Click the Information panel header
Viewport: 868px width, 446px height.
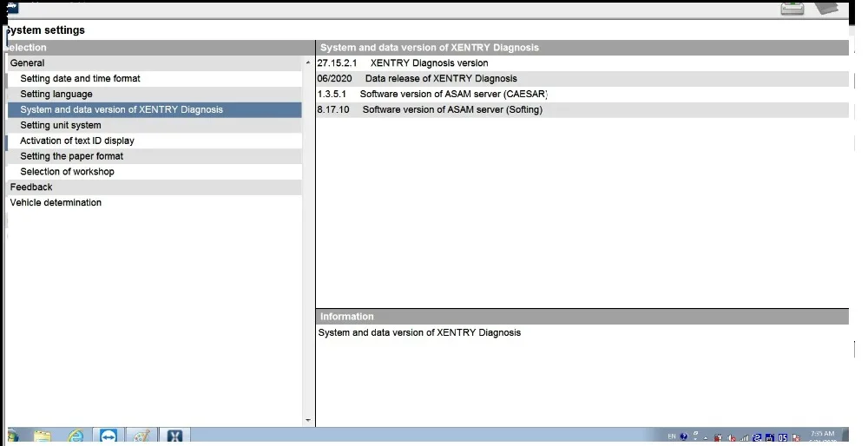point(582,317)
